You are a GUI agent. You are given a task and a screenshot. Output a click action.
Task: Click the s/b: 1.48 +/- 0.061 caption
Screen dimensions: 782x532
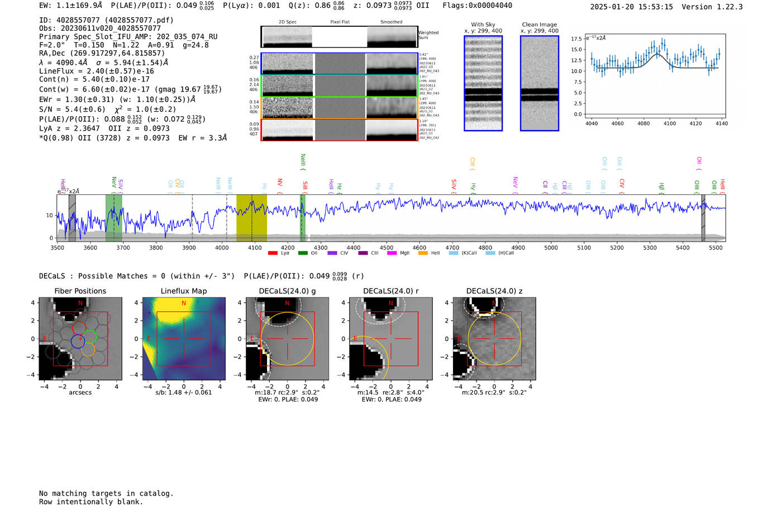[x=184, y=392]
